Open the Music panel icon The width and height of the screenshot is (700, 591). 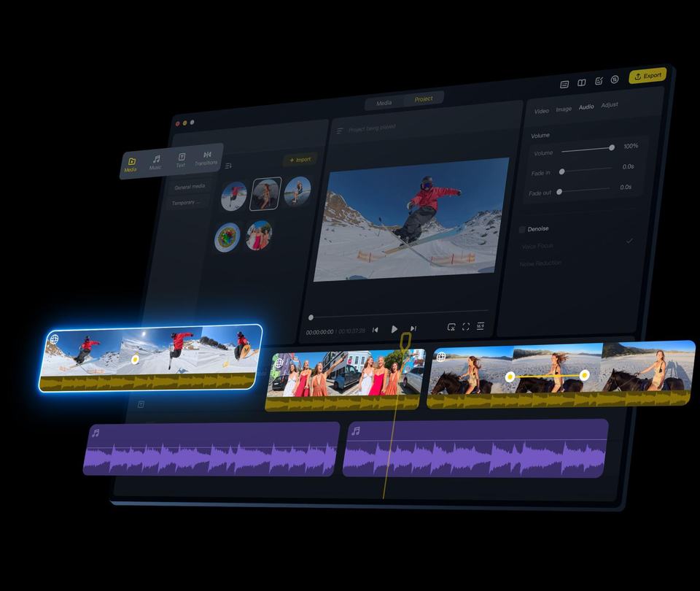click(x=156, y=159)
